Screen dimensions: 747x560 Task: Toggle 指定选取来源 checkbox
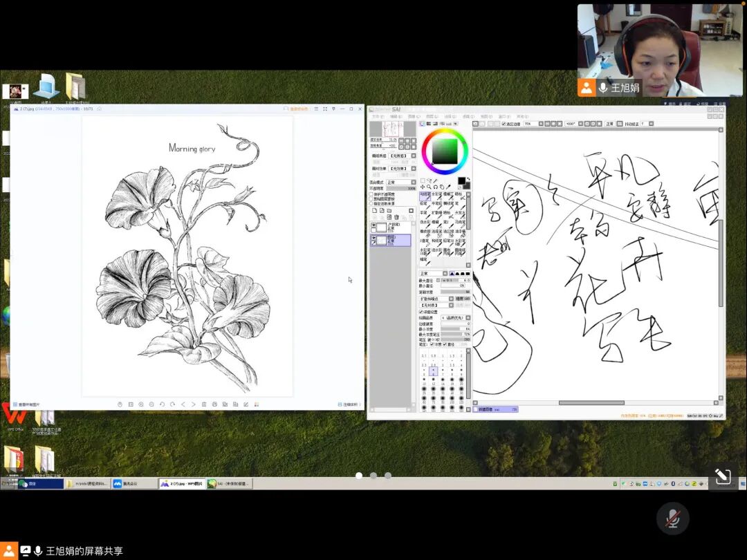click(371, 203)
